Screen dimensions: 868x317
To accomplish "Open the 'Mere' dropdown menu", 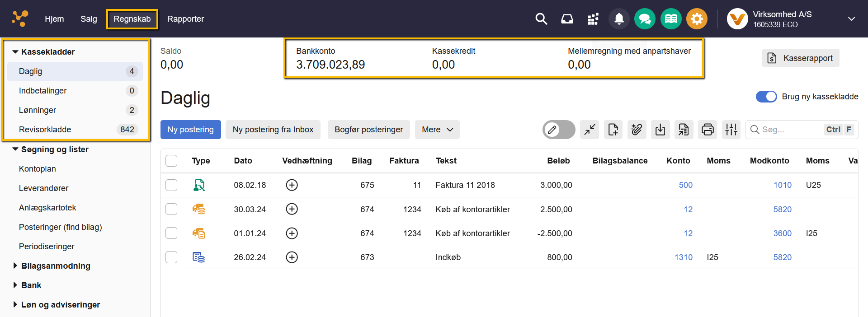I will click(437, 130).
